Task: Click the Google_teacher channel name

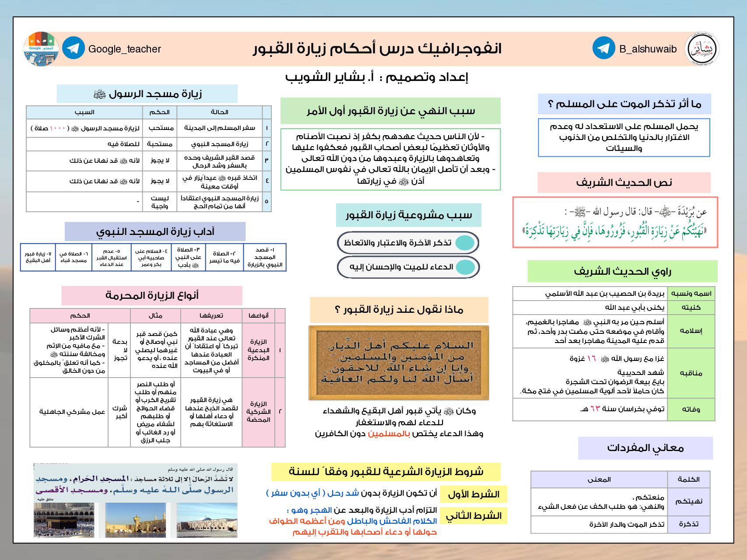Action: (x=125, y=49)
